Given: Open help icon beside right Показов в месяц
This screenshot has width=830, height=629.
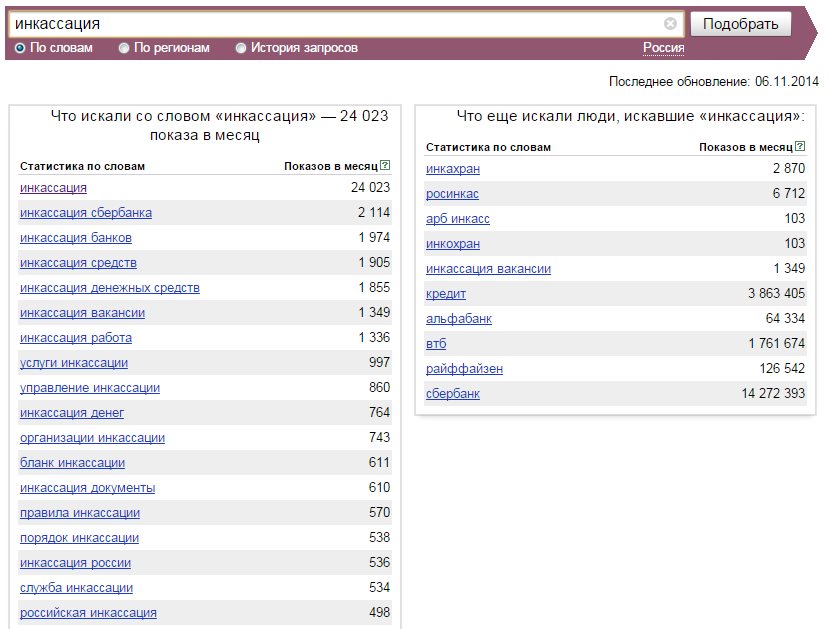Looking at the screenshot, I should tap(800, 146).
